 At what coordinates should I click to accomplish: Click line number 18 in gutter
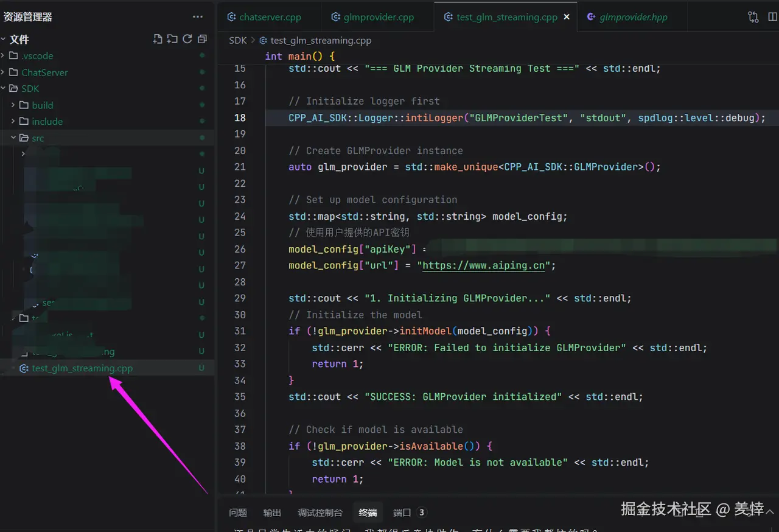[x=240, y=117]
